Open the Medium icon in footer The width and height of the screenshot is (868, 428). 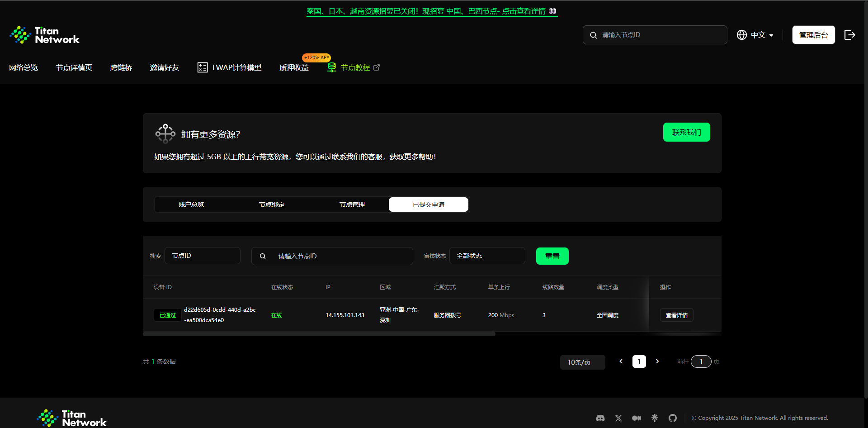pyautogui.click(x=637, y=418)
